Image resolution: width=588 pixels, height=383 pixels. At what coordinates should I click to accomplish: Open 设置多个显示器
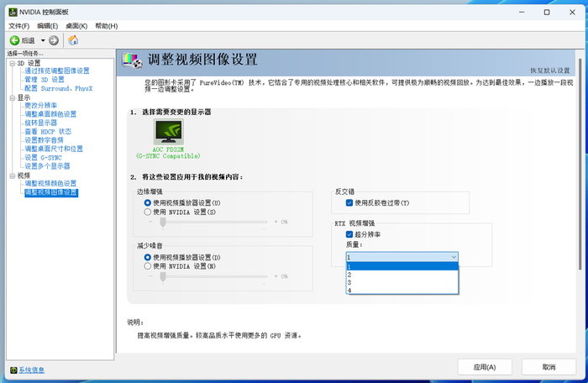[47, 166]
